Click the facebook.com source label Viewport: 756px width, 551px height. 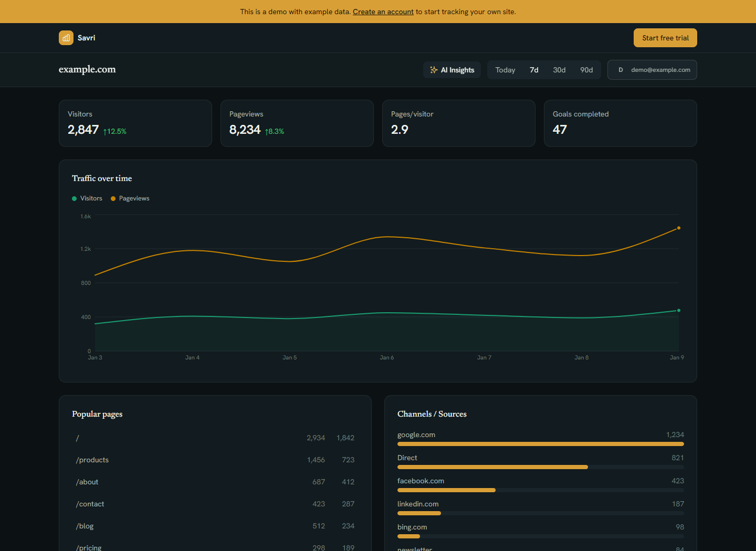[421, 481]
